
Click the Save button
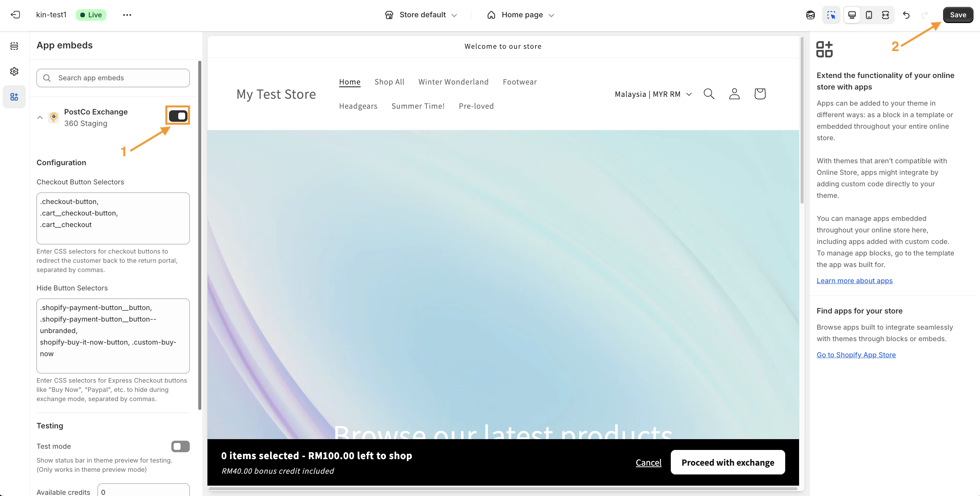(x=958, y=15)
